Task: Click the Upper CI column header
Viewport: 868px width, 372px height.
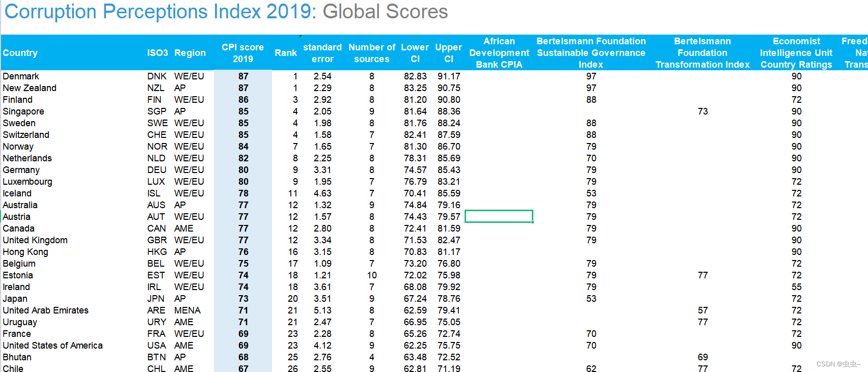Action: [x=449, y=53]
